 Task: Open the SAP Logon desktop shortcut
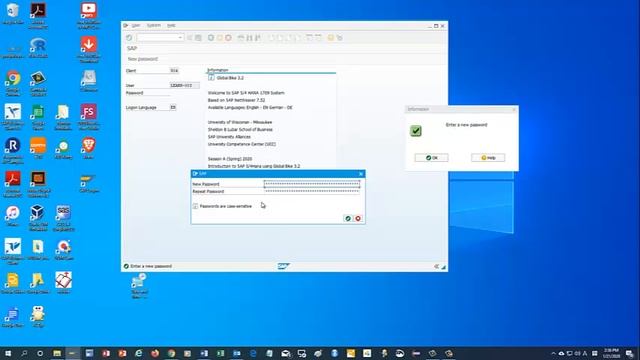click(89, 182)
